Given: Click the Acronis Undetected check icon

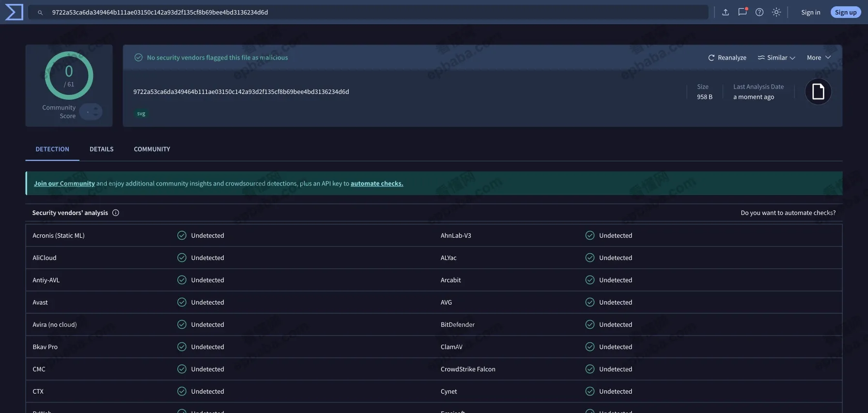Looking at the screenshot, I should [182, 235].
